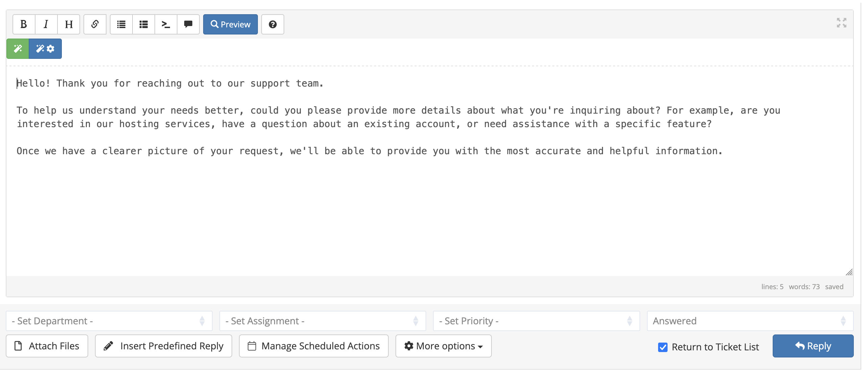This screenshot has height=372, width=868.
Task: Uncheck Return to Ticket List
Action: click(663, 347)
